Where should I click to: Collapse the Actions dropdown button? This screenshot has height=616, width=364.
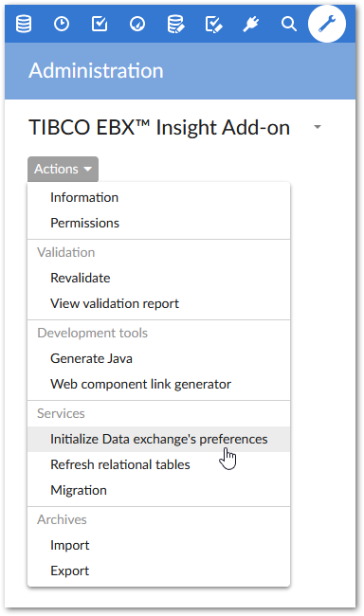point(63,169)
